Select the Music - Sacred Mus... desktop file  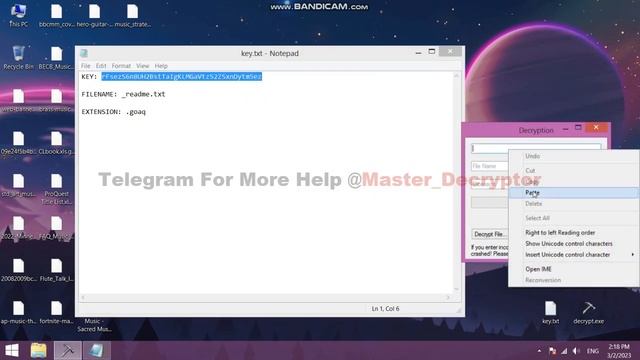[94, 325]
